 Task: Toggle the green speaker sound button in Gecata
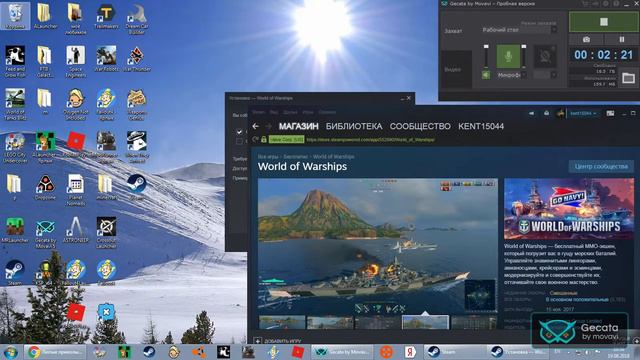(486, 75)
